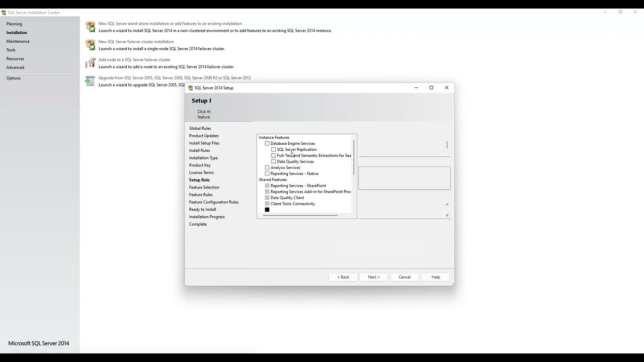Screen dimensions: 644x362
Task: Click the Install Rules step
Action: click(200, 150)
